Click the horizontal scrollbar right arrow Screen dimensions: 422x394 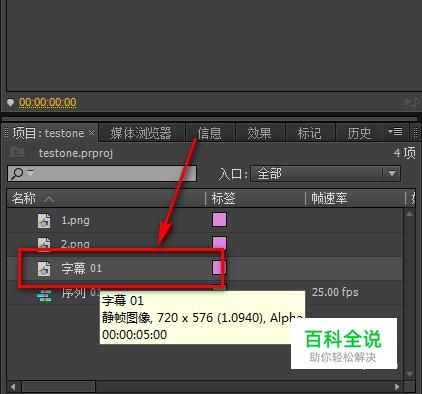(397, 387)
